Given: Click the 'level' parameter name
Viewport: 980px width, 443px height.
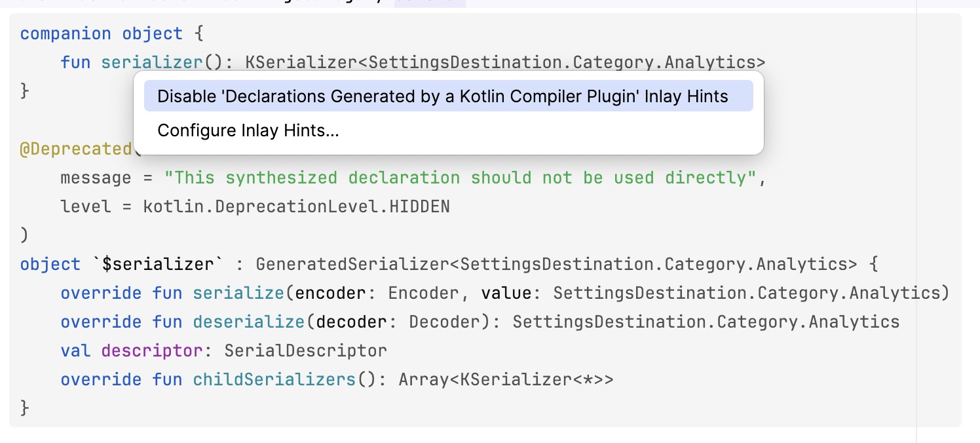Looking at the screenshot, I should pyautogui.click(x=86, y=207).
